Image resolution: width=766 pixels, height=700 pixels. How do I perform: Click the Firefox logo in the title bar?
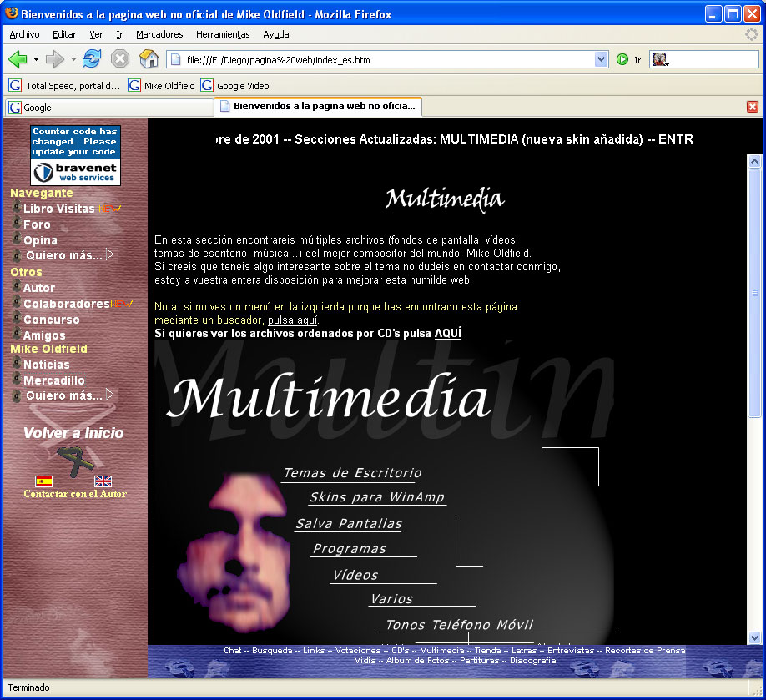tap(12, 13)
